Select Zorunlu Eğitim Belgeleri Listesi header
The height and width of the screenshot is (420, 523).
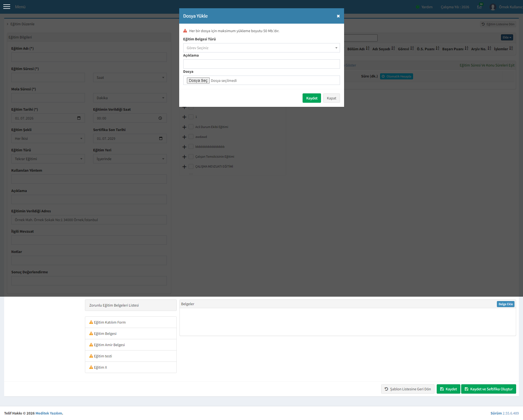tap(131, 305)
